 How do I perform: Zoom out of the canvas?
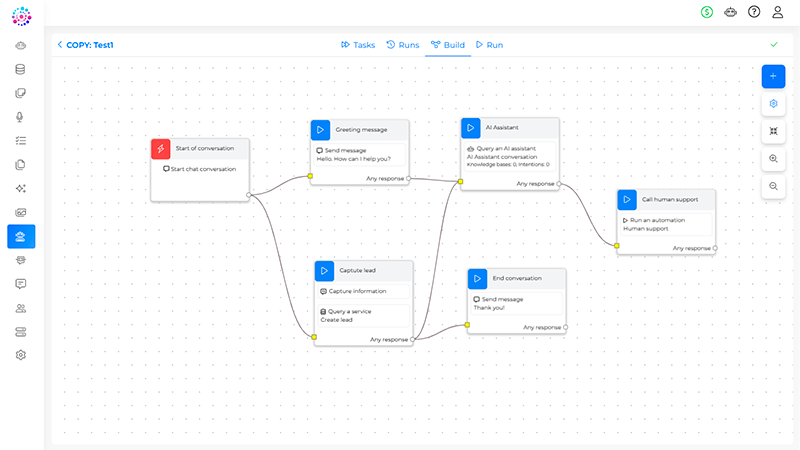pos(773,186)
